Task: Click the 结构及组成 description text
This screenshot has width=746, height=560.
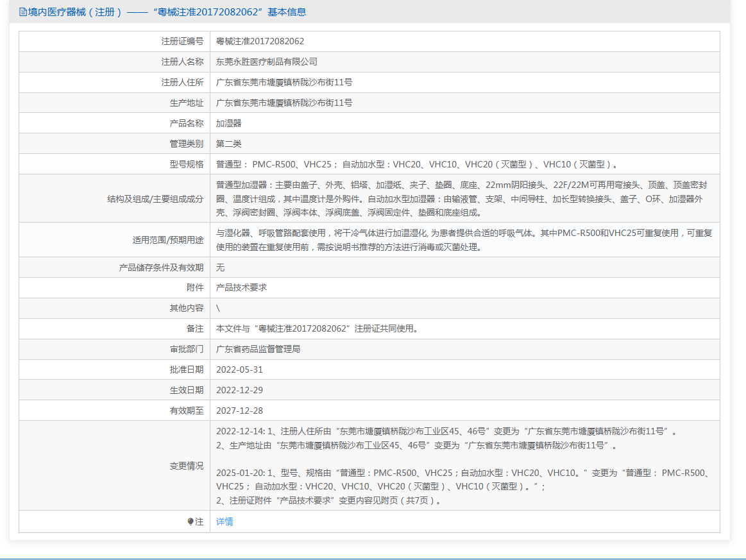Action: (462, 198)
